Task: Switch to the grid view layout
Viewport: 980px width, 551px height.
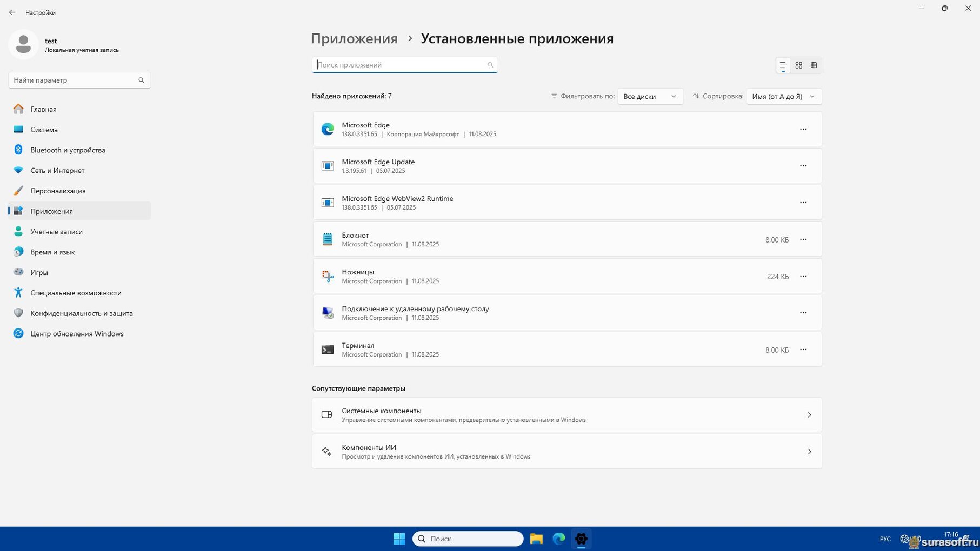Action: [x=798, y=65]
